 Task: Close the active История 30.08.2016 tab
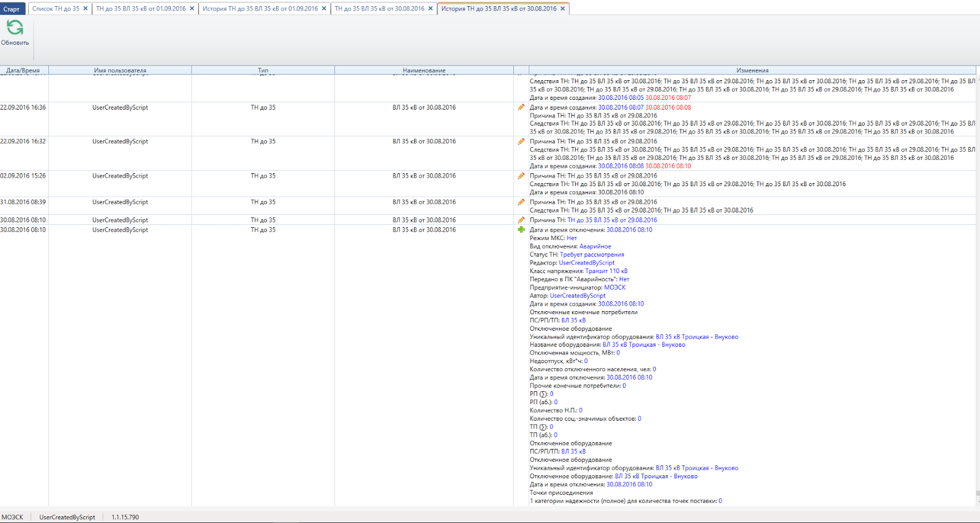click(562, 9)
